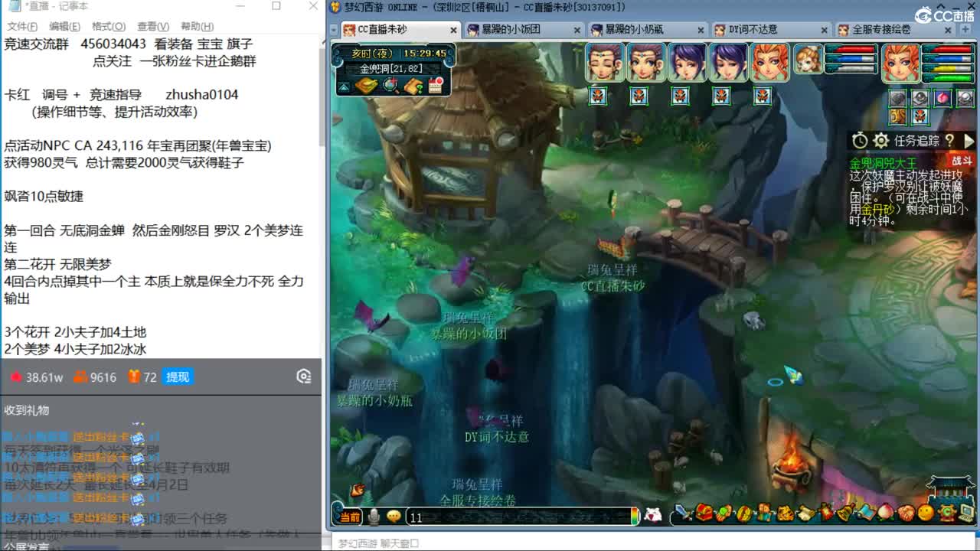
Task: Select fourth team member portrait
Action: click(x=729, y=62)
